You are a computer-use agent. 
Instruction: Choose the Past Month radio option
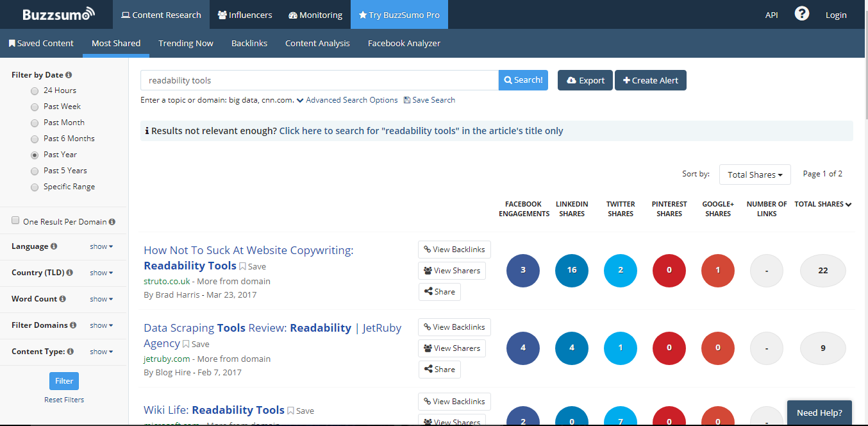(35, 123)
